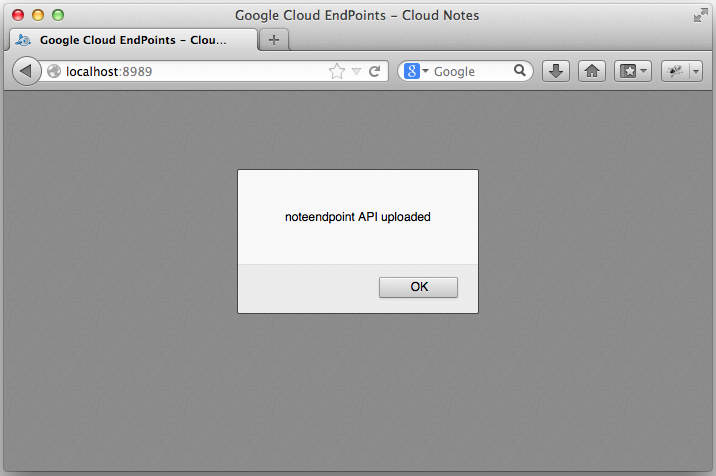Screen dimensions: 716x476
Task: Reload the page with the refresh icon
Action: (374, 71)
